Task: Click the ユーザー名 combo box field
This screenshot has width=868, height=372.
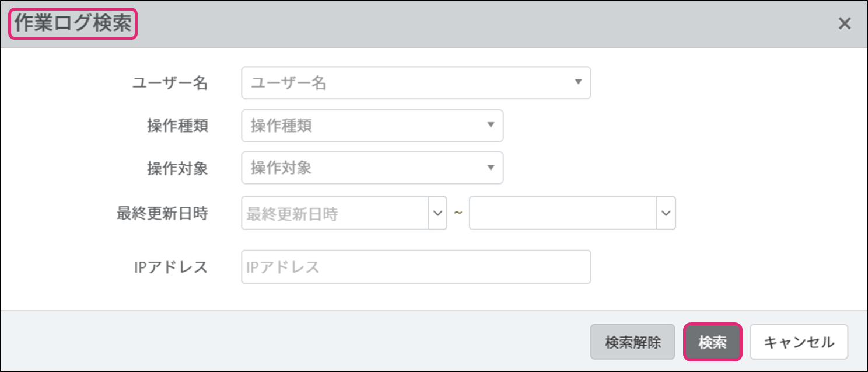Action: (x=408, y=83)
